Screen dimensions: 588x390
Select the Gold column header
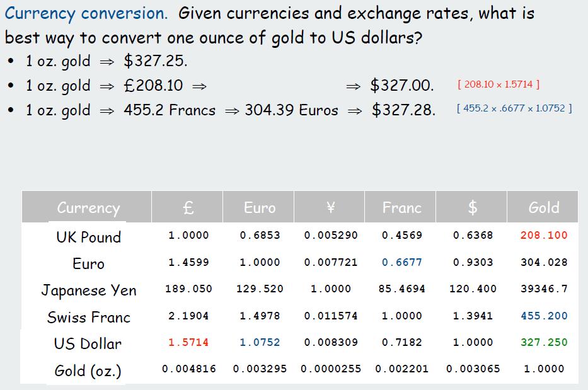(x=543, y=207)
